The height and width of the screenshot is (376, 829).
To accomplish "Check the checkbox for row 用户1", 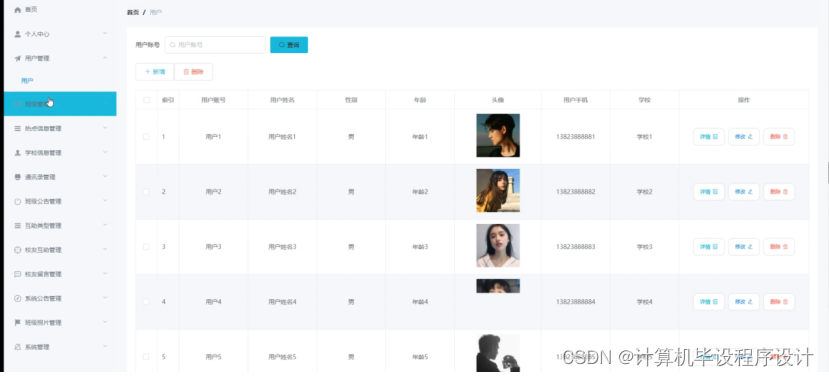I will pyautogui.click(x=146, y=136).
